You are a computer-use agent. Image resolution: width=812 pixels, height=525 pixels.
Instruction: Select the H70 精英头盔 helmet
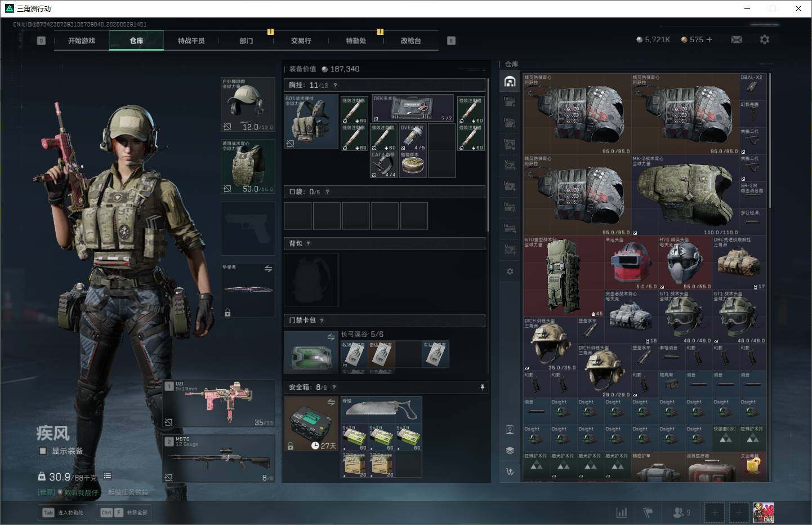tap(685, 263)
